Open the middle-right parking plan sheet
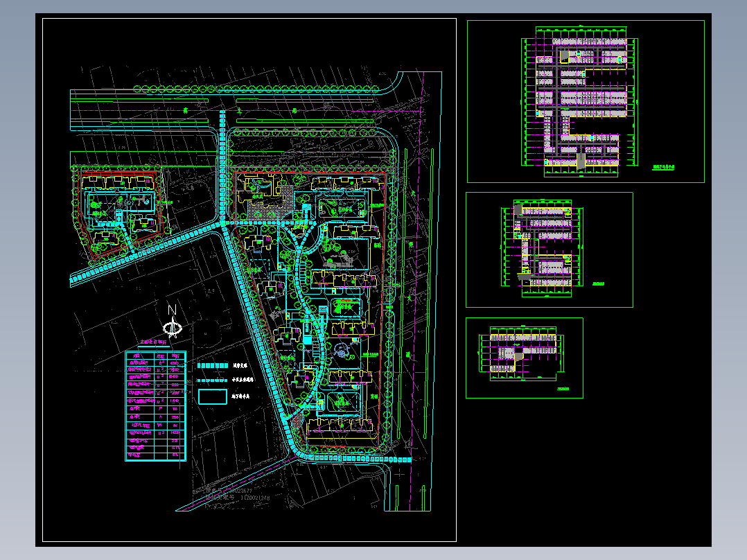The height and width of the screenshot is (560, 747). coord(550,250)
